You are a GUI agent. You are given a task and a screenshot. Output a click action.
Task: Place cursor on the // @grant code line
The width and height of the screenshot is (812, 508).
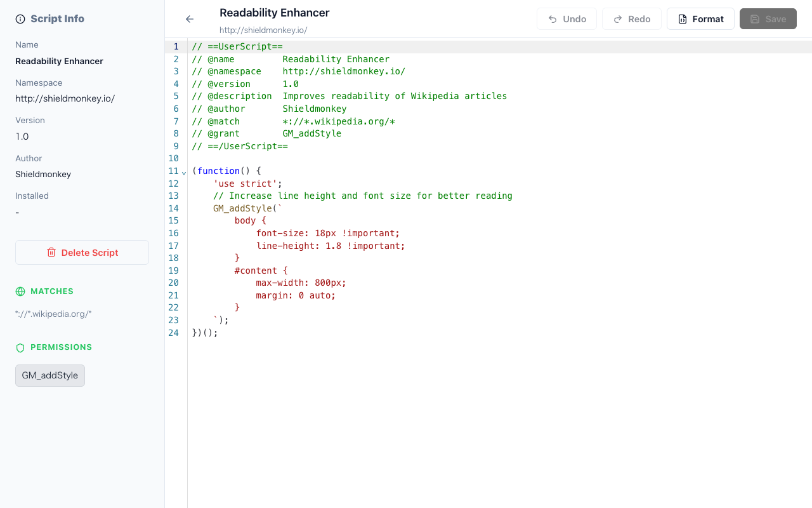(266, 133)
